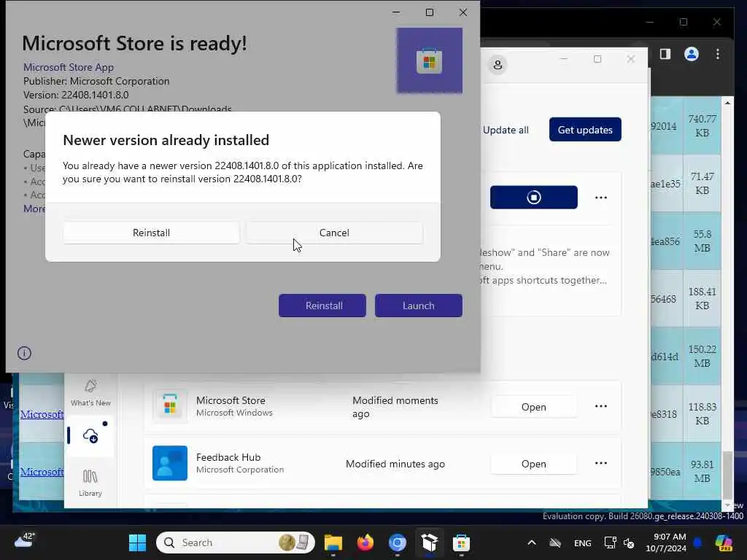Open Library in Store sidebar
The height and width of the screenshot is (560, 747).
pos(90,483)
